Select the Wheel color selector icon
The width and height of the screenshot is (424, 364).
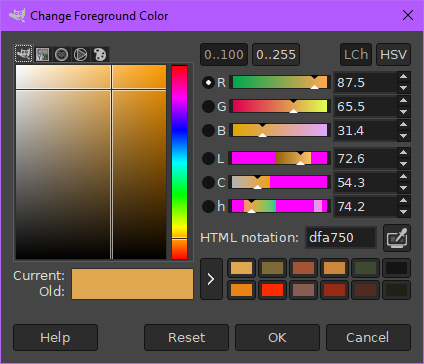click(80, 54)
